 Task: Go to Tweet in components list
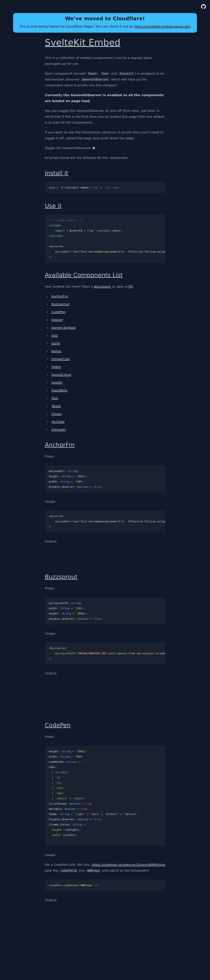pos(56,406)
